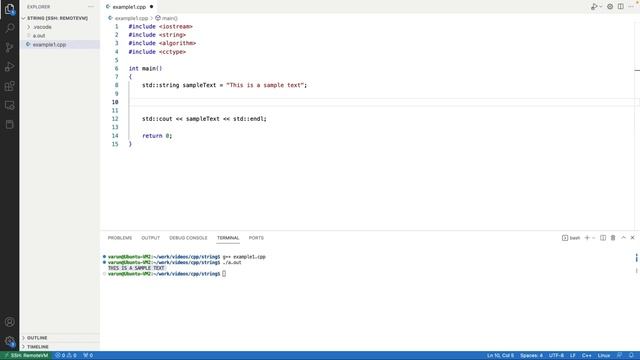Close the bottom terminal panel

pyautogui.click(x=633, y=238)
